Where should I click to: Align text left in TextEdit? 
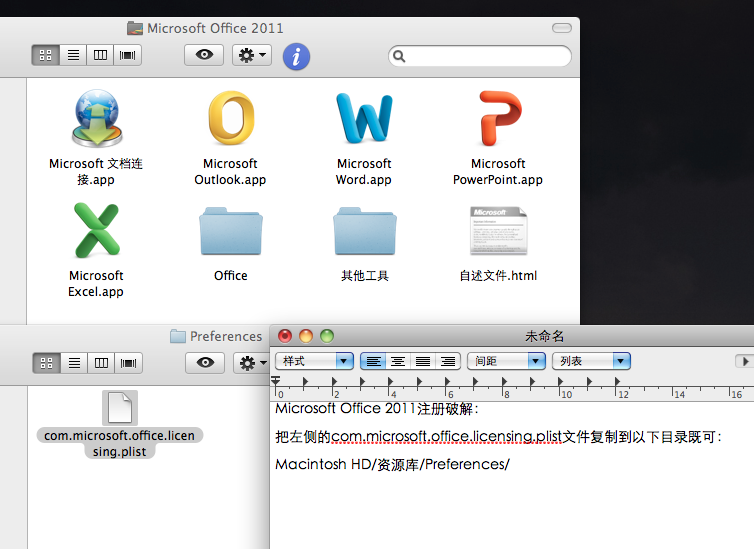(374, 361)
